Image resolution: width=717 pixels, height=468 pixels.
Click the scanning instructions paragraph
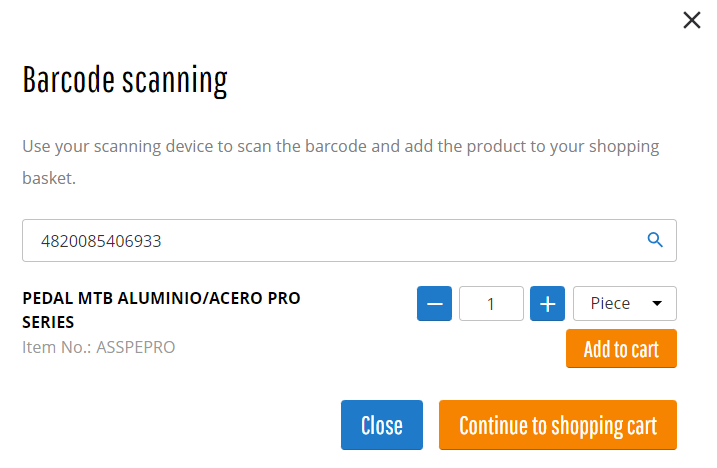pos(341,162)
